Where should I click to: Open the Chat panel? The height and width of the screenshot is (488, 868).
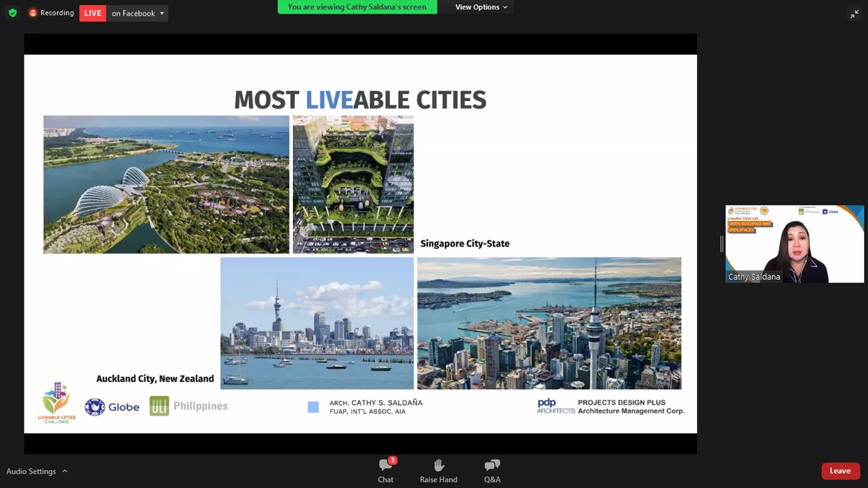pos(385,470)
